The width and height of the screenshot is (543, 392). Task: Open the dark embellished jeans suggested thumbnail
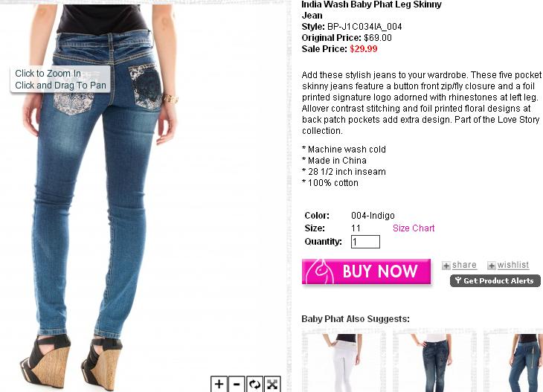pyautogui.click(x=434, y=362)
